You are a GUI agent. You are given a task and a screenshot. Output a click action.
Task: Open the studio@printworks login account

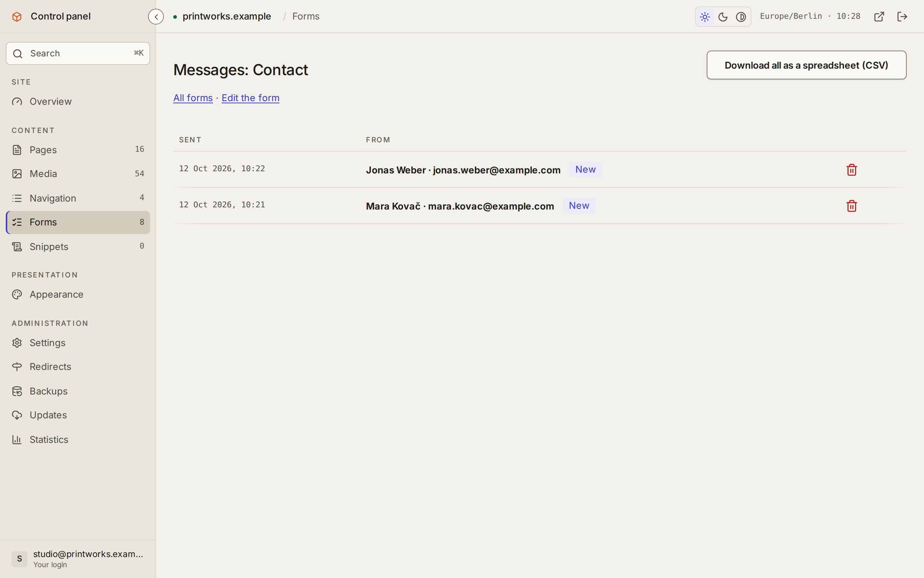(78, 559)
